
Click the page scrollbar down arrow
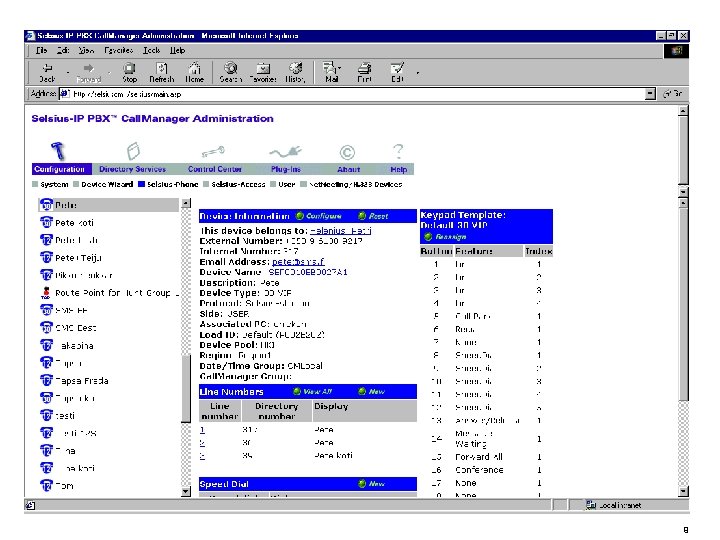click(x=683, y=491)
